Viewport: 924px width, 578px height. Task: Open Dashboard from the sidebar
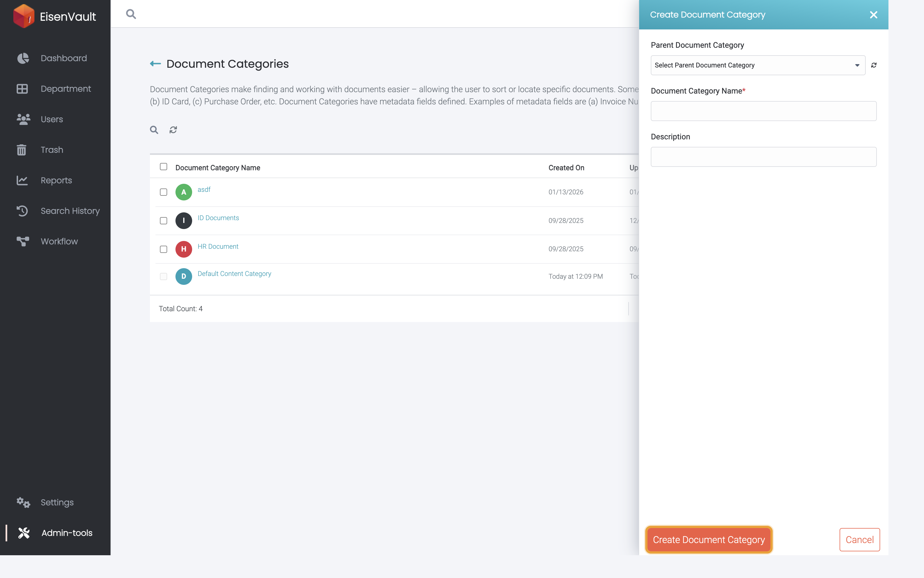pos(64,58)
